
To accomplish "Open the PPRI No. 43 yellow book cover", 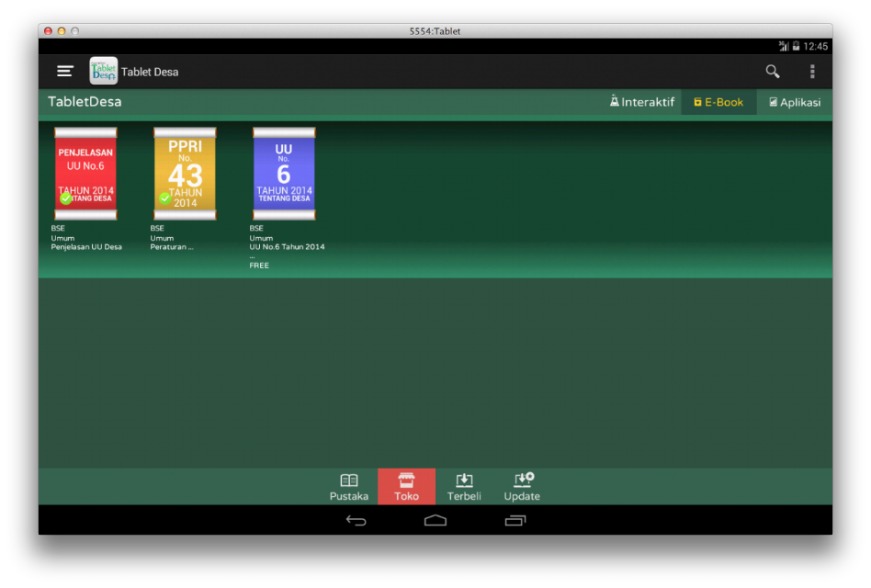I will [185, 174].
